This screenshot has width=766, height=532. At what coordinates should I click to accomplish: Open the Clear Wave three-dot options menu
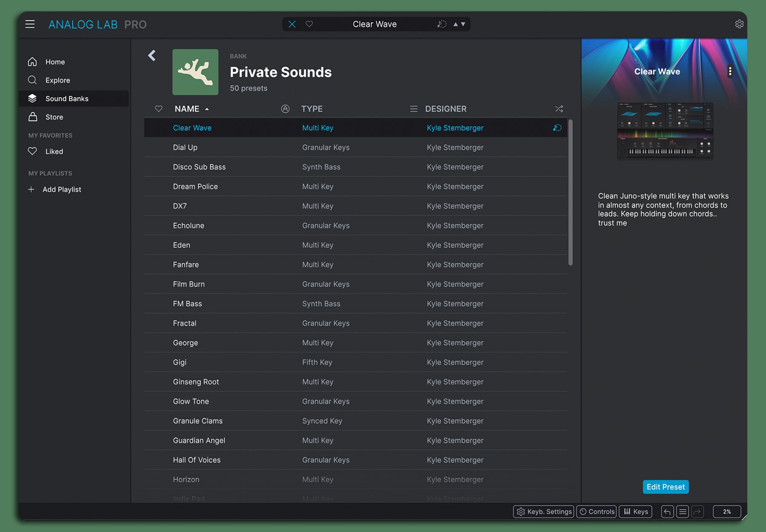730,72
